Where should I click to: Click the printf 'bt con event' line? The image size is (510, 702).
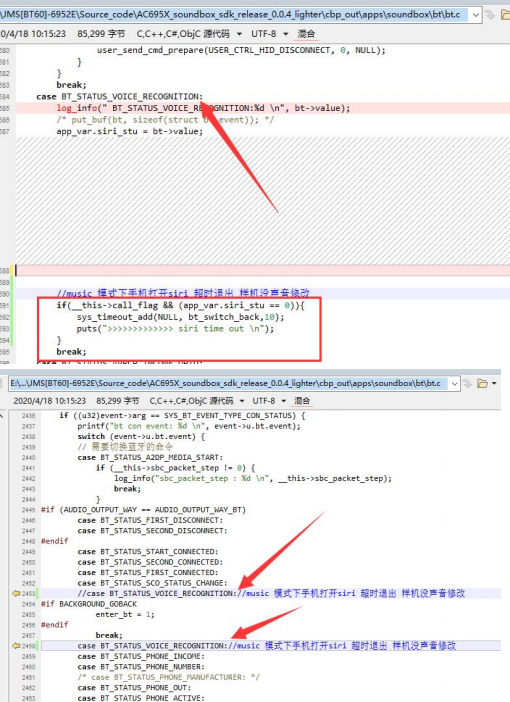click(189, 426)
